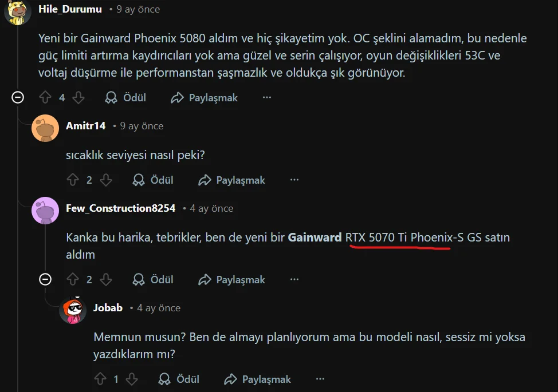Collapse Hile_Durumu's comment thread
This screenshot has width=558, height=392.
18,97
